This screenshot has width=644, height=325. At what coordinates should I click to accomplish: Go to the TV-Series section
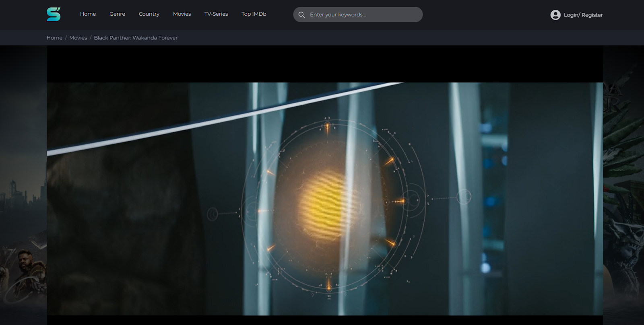coord(216,14)
